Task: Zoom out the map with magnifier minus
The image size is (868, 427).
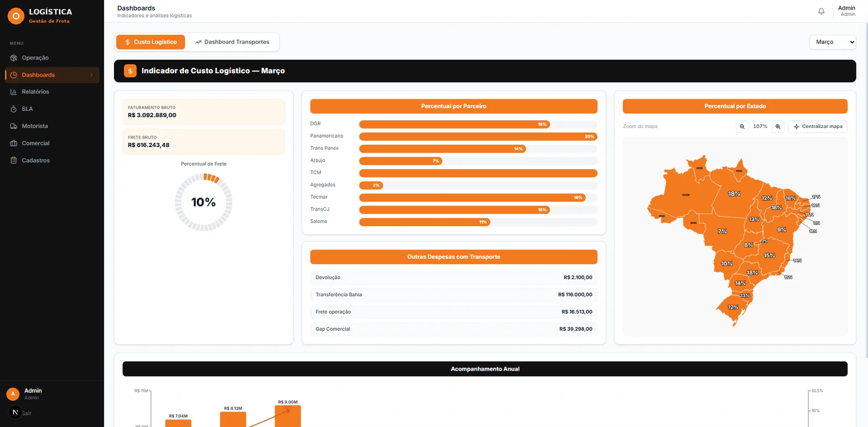Action: 742,126
